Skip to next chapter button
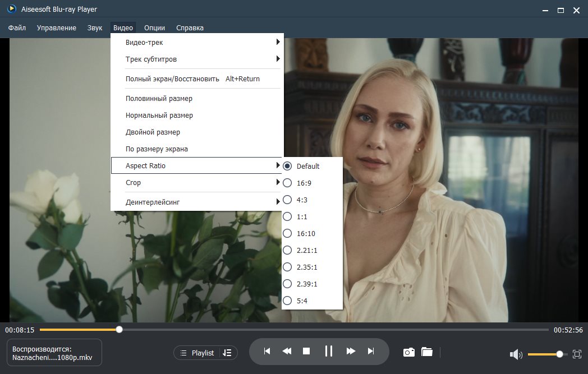The image size is (588, 374). click(370, 351)
